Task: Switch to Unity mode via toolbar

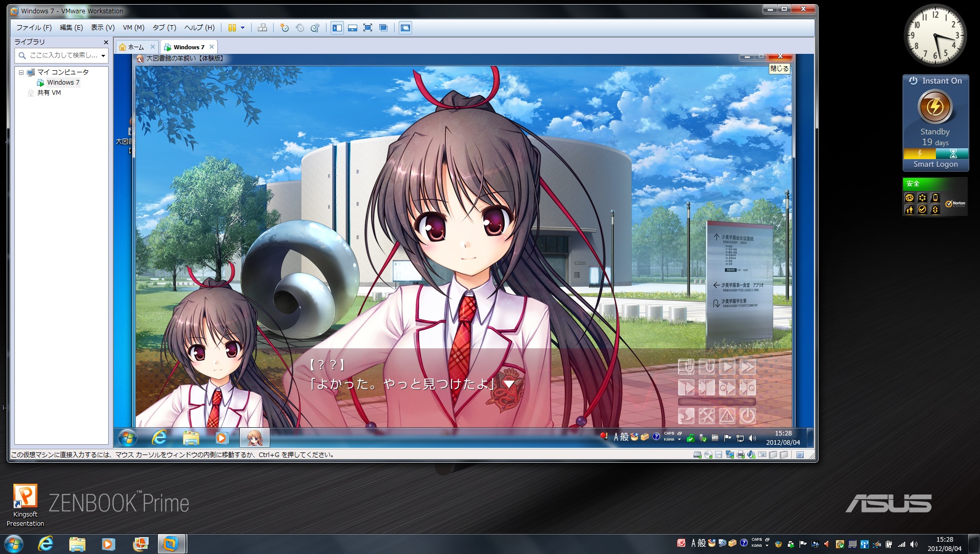Action: coord(383,28)
